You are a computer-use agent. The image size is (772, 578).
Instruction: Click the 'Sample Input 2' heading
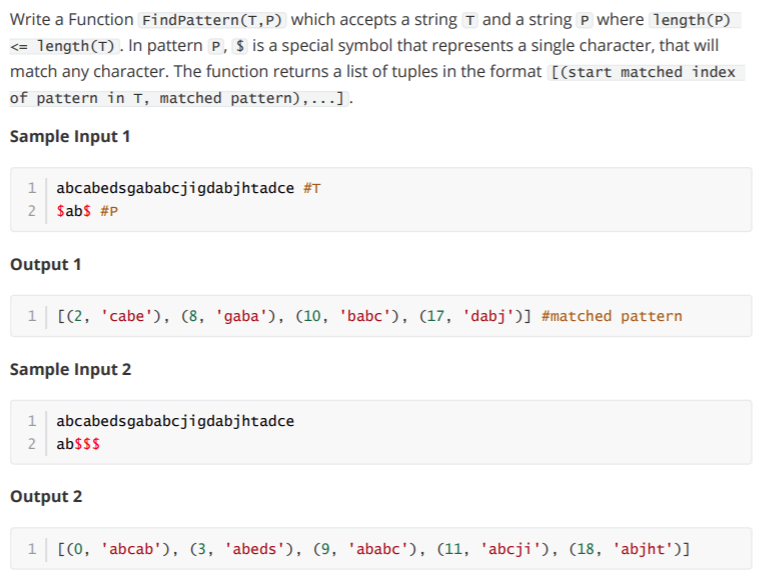70,369
